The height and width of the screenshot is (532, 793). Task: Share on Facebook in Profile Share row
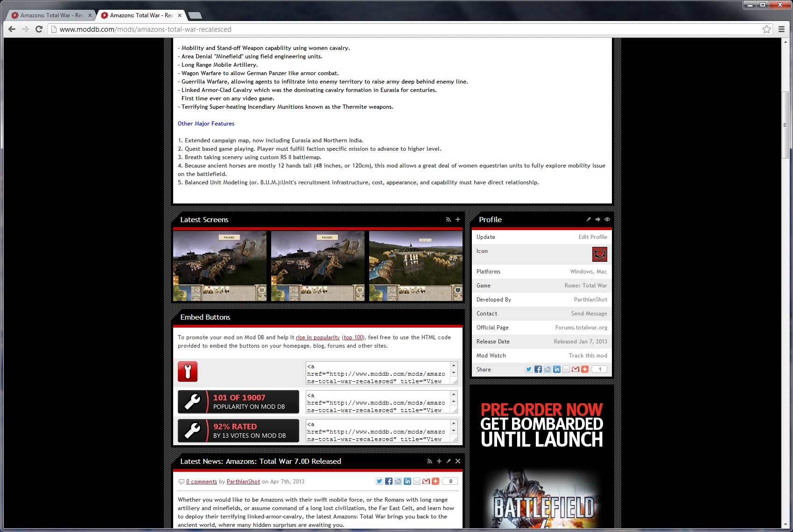coord(538,369)
